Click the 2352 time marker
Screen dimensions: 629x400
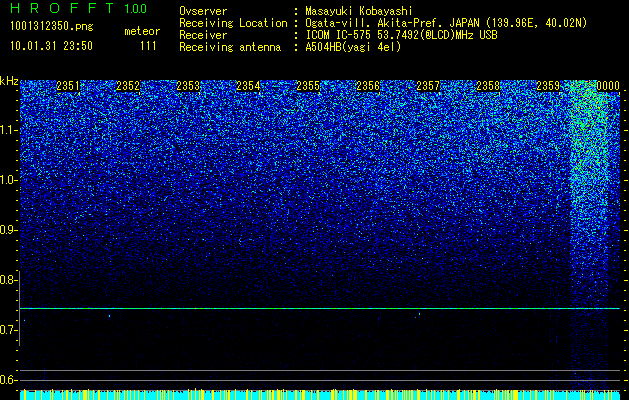click(x=128, y=86)
